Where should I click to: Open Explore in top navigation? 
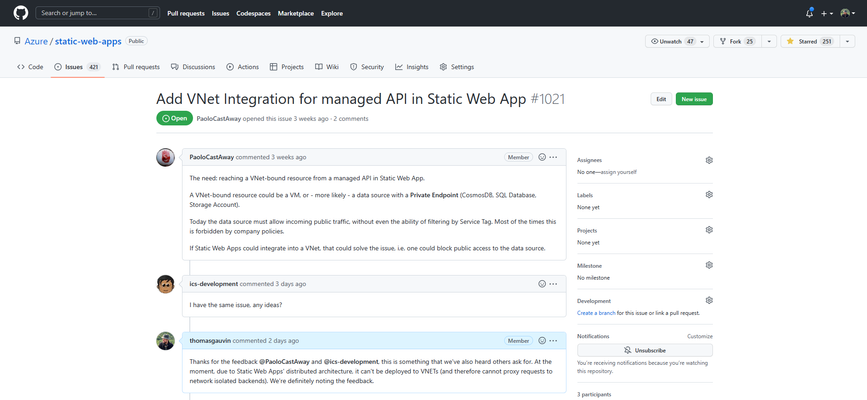click(332, 13)
